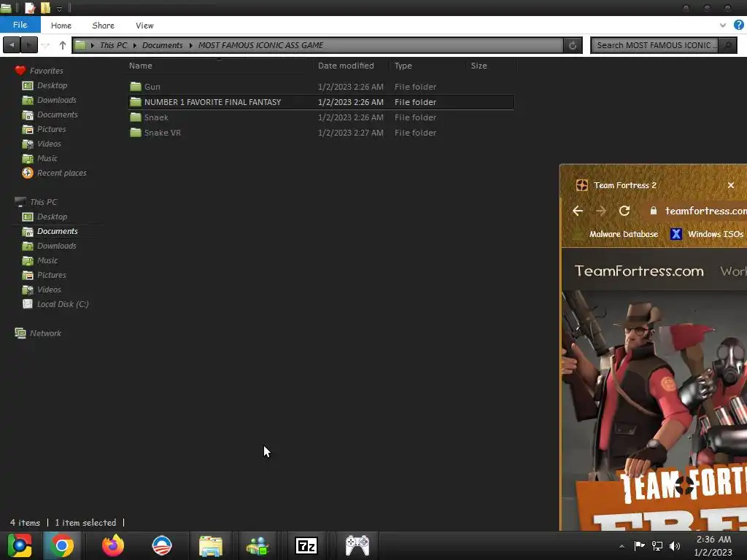The image size is (747, 560).
Task: Select NUMBER 1 FAVORITE FINAL FANTASY folder
Action: coord(321,102)
